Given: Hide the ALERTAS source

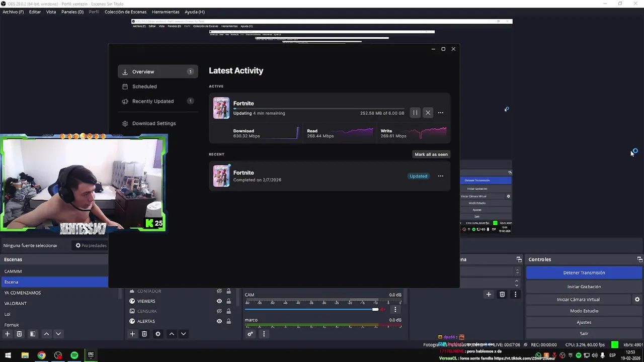Looking at the screenshot, I should 219,321.
